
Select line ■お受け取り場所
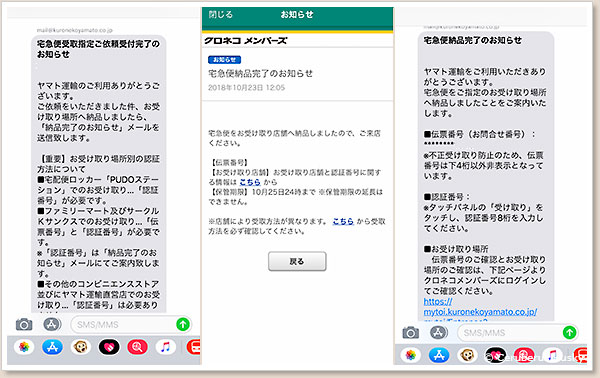(456, 249)
